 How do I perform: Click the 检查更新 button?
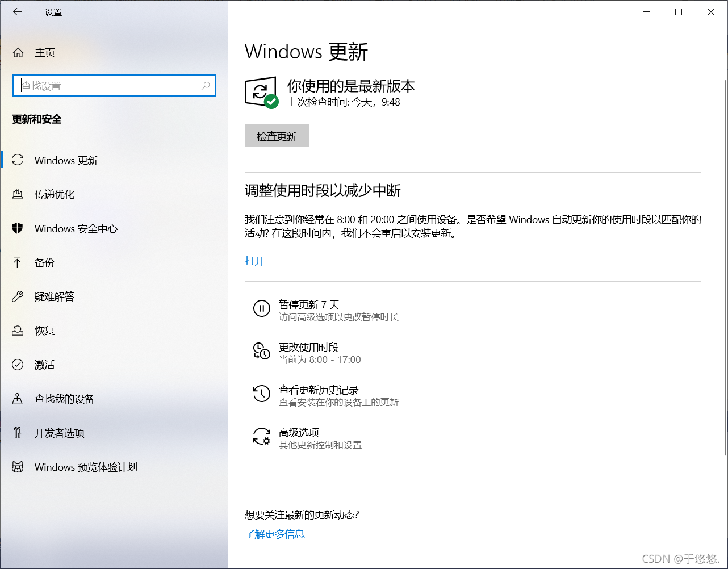tap(277, 136)
